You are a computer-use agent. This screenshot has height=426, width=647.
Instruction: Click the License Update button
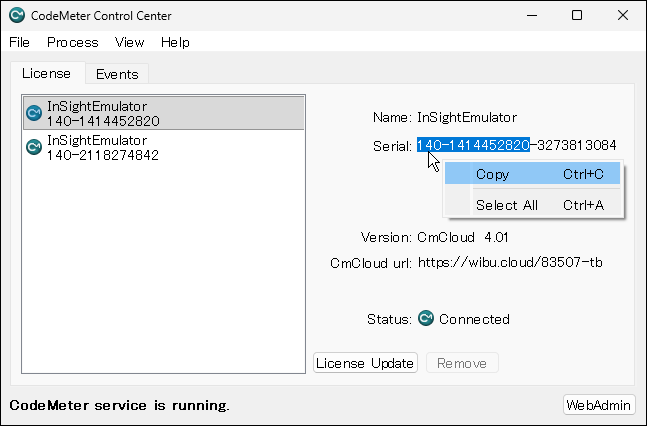[x=365, y=363]
